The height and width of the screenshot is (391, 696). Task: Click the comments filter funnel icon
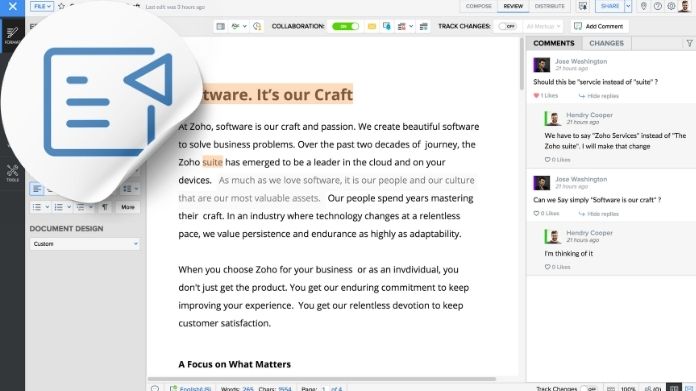[689, 43]
